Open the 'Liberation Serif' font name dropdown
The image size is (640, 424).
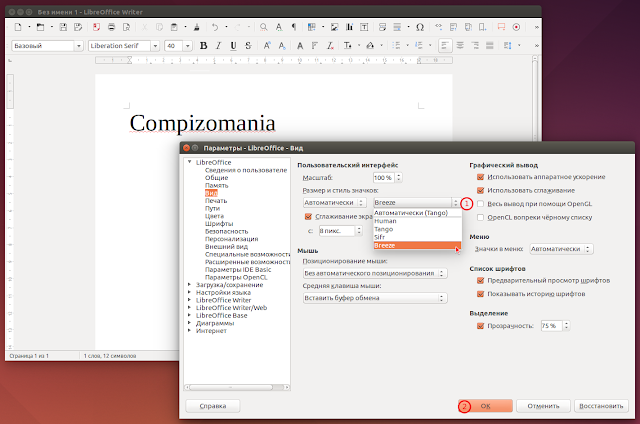[155, 46]
